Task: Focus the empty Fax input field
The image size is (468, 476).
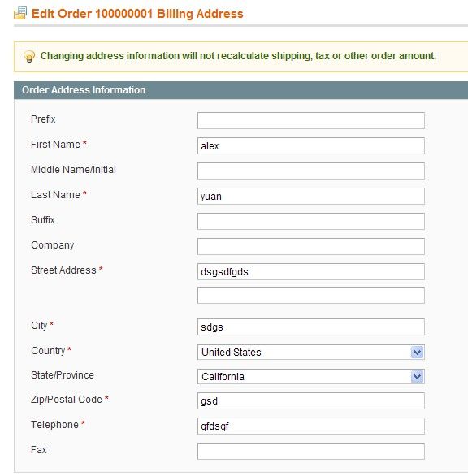Action: click(x=311, y=451)
